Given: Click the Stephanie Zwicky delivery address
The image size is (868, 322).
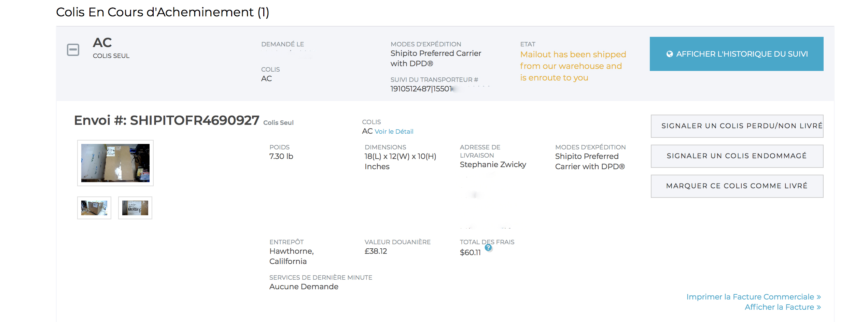Looking at the screenshot, I should (x=493, y=165).
